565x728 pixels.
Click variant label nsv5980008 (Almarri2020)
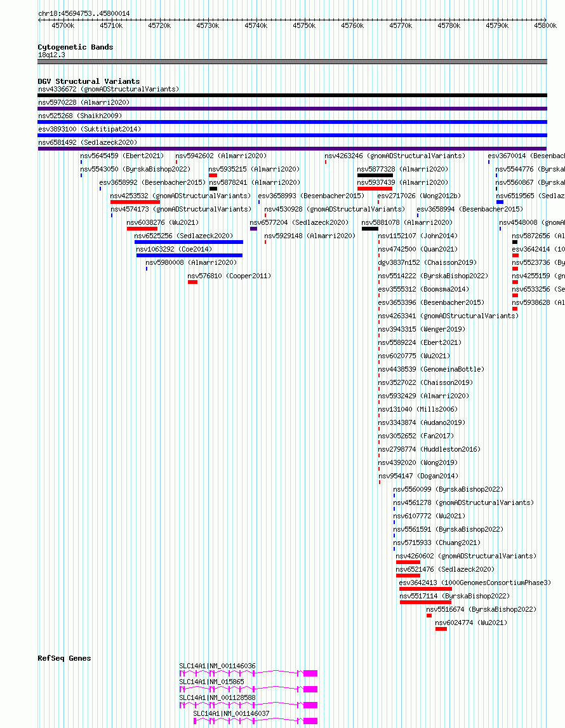191,262
